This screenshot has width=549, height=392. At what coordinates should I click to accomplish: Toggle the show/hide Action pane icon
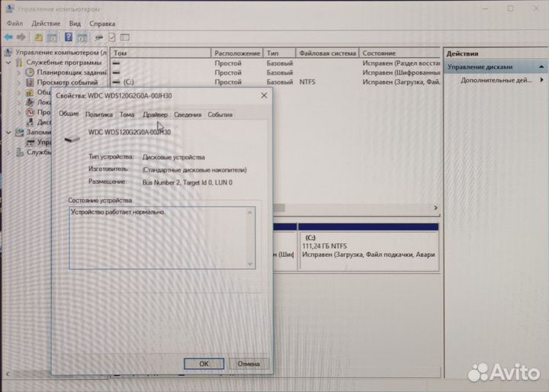pyautogui.click(x=82, y=37)
